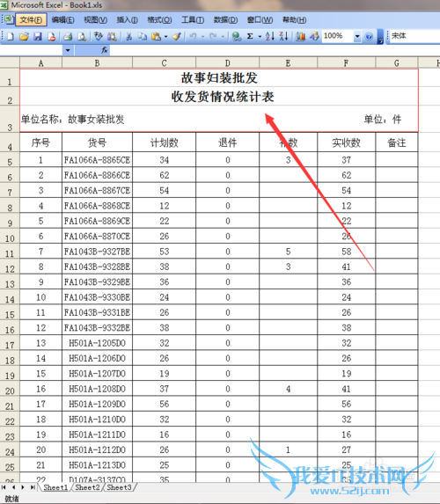Open the 帮助(H) menu
The image size is (440, 504).
294,20
